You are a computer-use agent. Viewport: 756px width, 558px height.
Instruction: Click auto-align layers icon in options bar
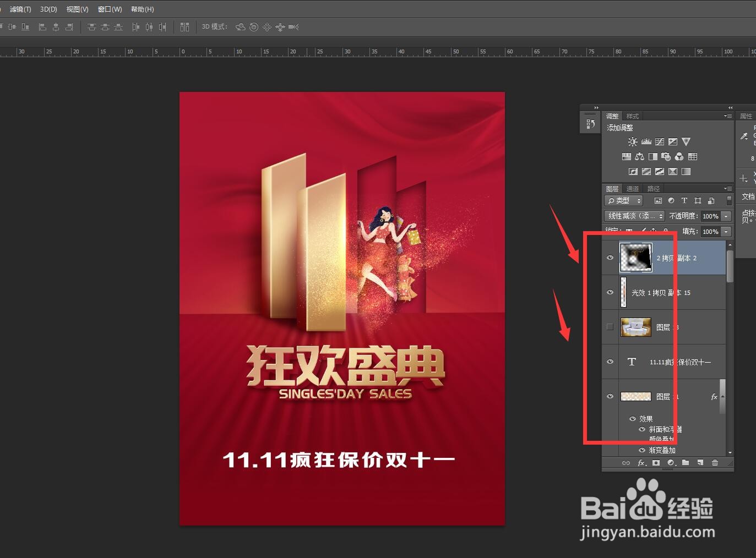click(x=185, y=26)
